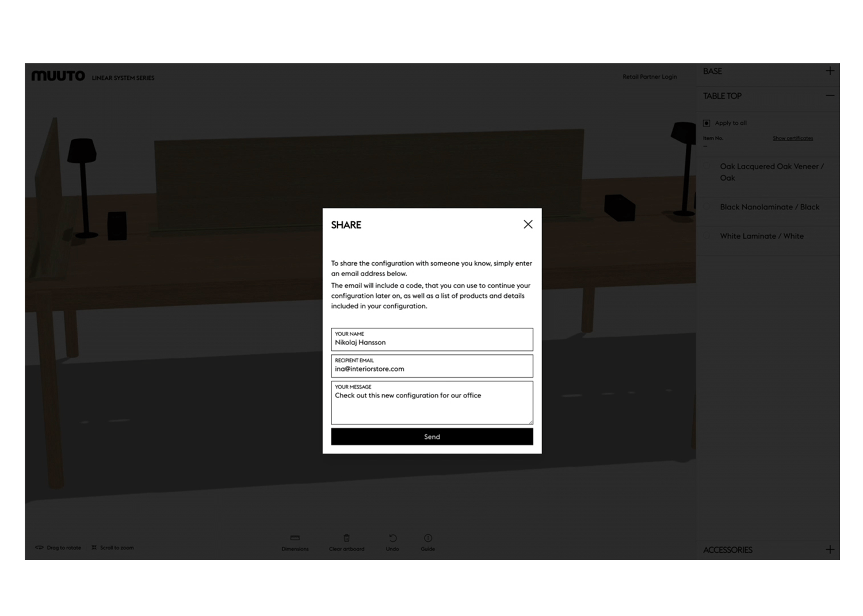Click the Undo arrow icon

(392, 538)
